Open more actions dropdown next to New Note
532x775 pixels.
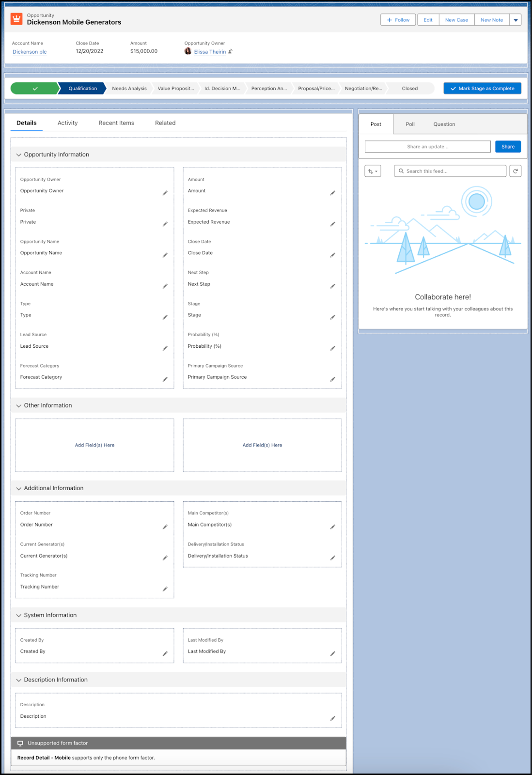click(x=516, y=20)
